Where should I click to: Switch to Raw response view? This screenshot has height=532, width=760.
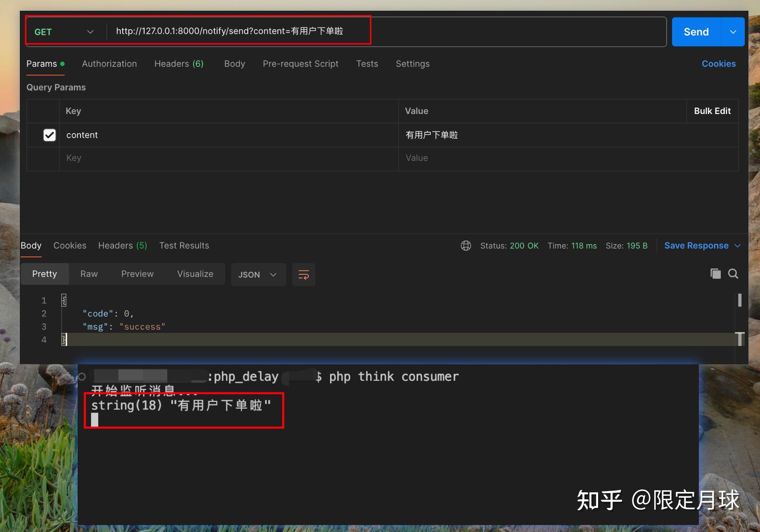89,274
